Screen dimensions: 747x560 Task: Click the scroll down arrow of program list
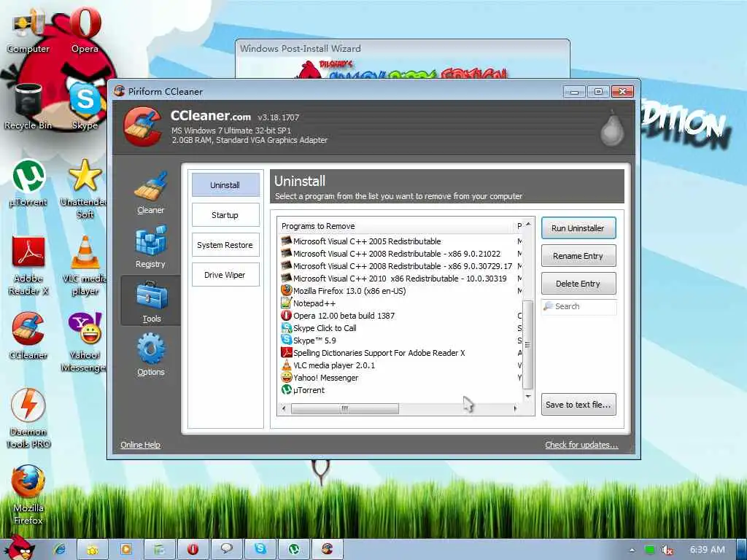527,396
